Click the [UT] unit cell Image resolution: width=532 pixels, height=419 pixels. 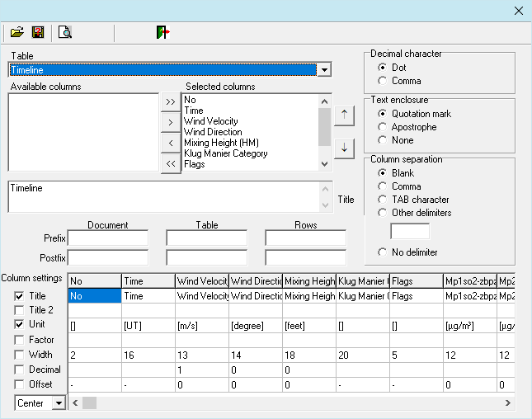(148, 326)
